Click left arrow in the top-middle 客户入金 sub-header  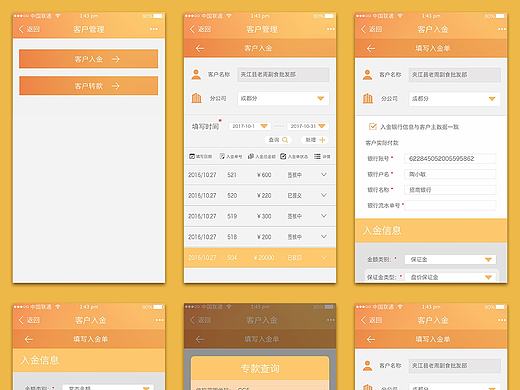point(200,49)
